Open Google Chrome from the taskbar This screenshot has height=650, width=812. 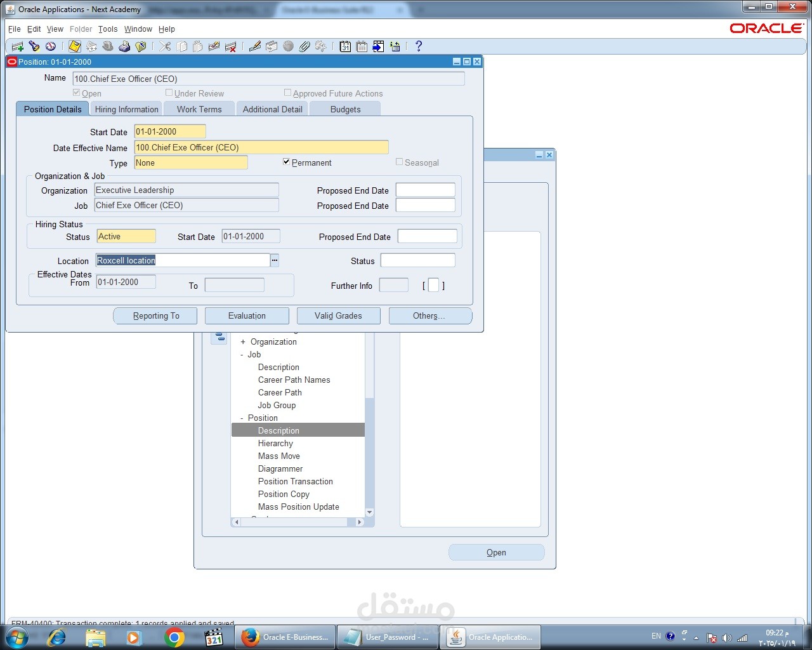pos(174,637)
